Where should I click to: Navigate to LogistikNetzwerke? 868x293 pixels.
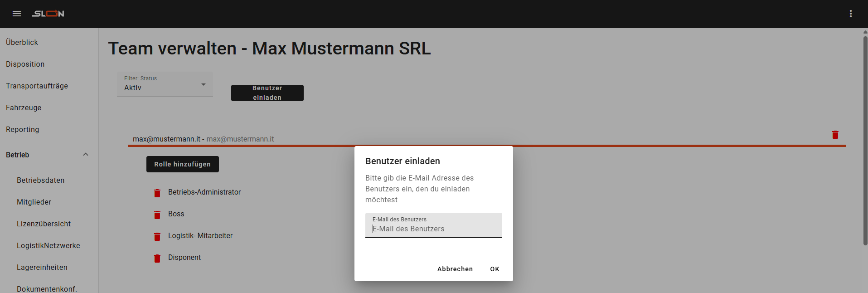pos(48,245)
